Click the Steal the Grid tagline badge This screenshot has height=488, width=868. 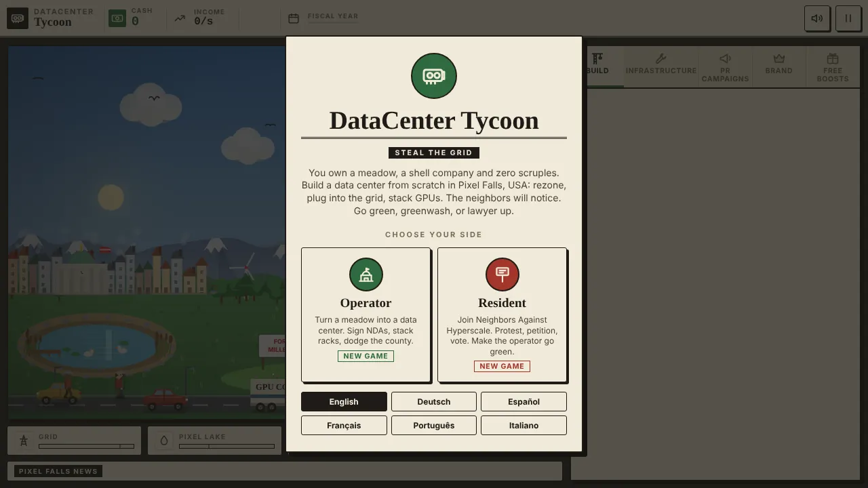point(434,152)
